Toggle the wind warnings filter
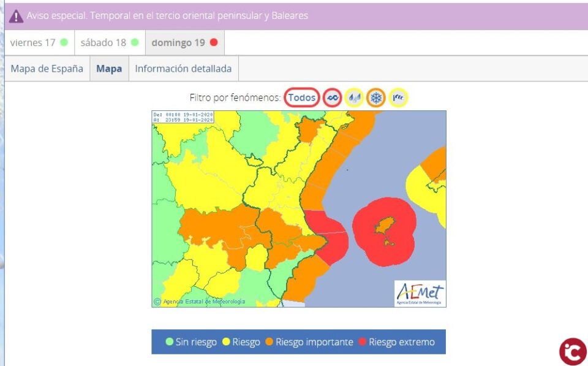588x366 pixels. [x=398, y=97]
